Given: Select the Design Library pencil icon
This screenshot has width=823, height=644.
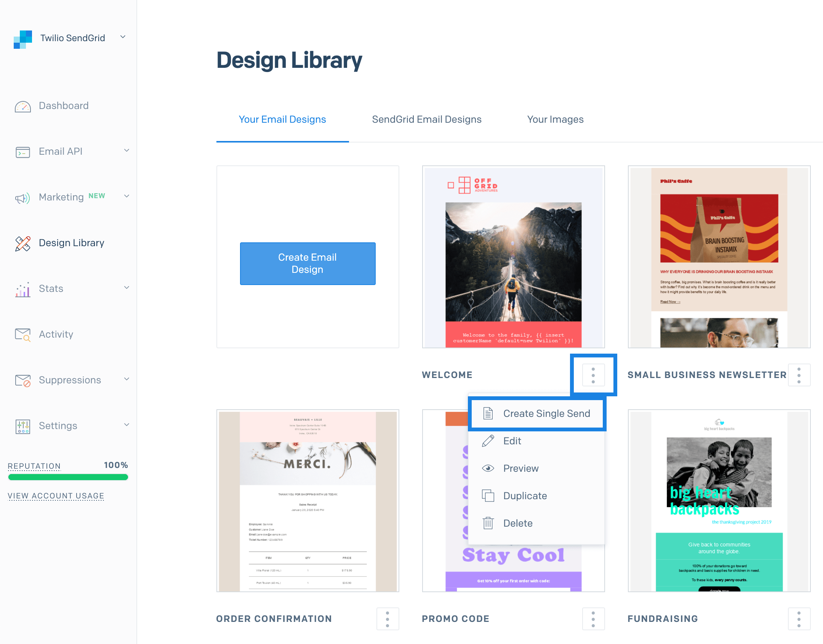Looking at the screenshot, I should [22, 244].
